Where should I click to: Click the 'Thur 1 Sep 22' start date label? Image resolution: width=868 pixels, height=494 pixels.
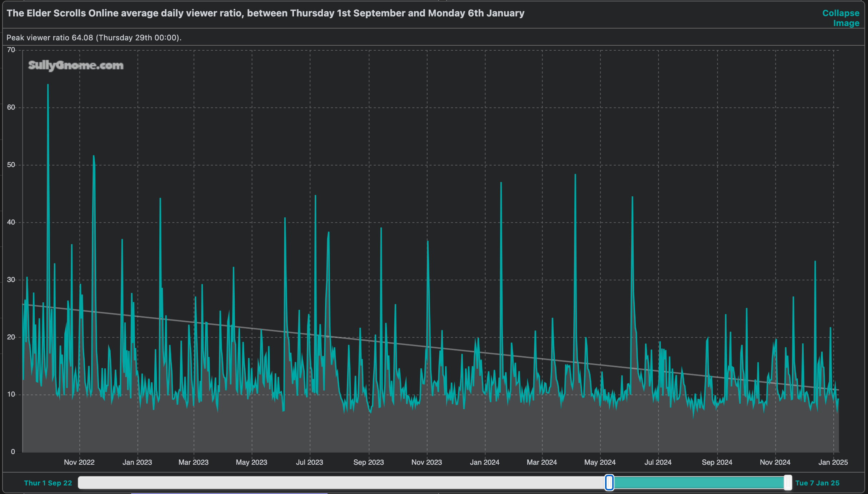pos(48,483)
